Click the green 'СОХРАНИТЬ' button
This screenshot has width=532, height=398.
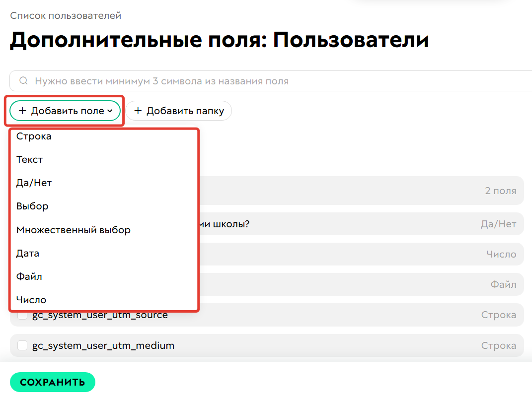click(x=53, y=382)
